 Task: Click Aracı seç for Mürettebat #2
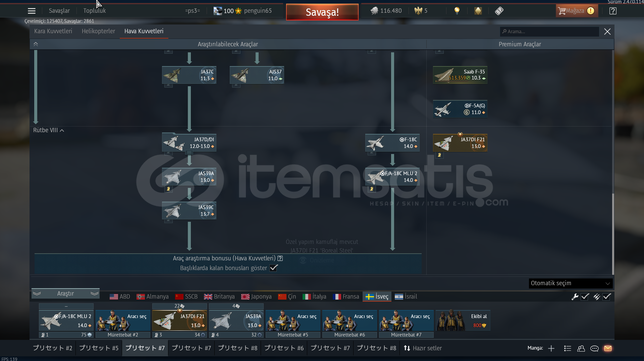123,320
